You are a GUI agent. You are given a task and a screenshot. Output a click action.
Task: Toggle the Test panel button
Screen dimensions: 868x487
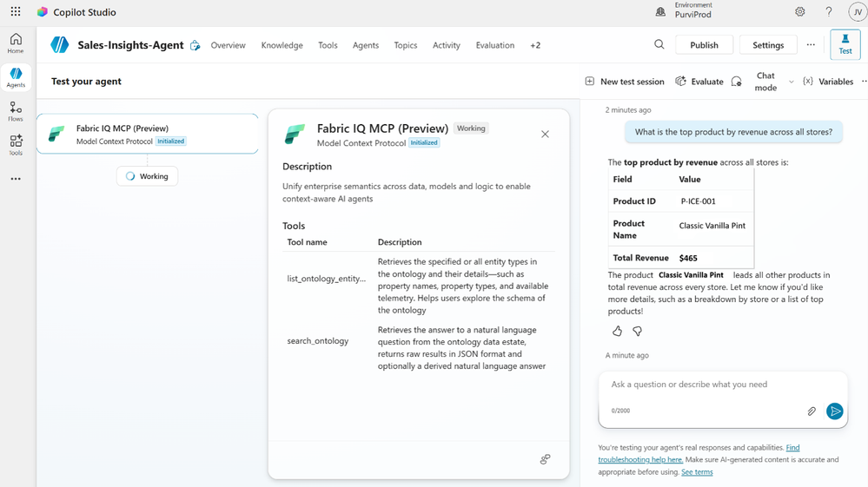coord(845,44)
